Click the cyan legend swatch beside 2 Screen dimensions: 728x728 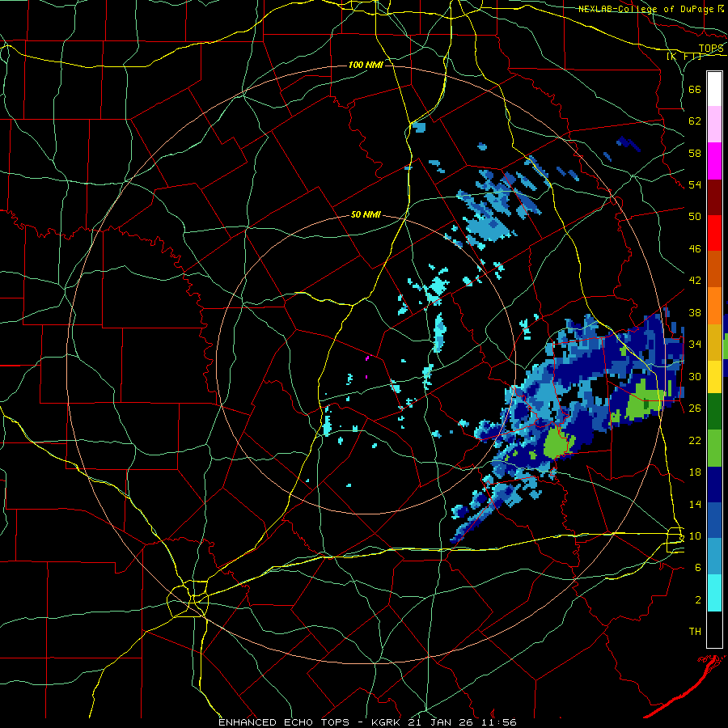click(x=714, y=593)
